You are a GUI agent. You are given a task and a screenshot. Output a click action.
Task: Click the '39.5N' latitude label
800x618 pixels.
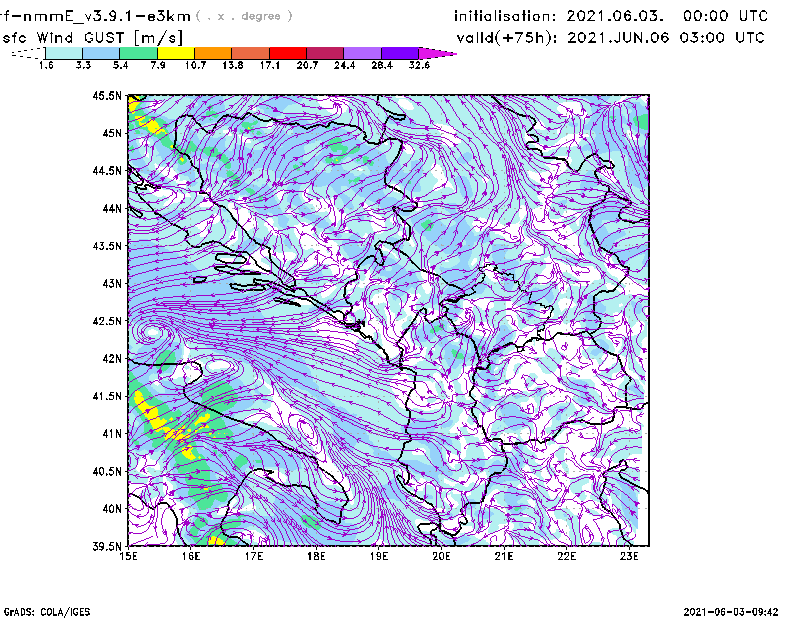click(107, 546)
